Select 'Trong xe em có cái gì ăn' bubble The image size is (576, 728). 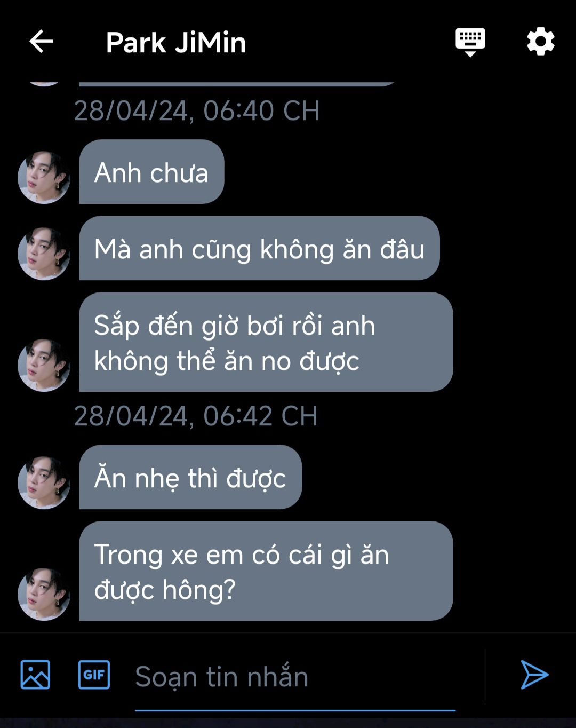pos(266,571)
